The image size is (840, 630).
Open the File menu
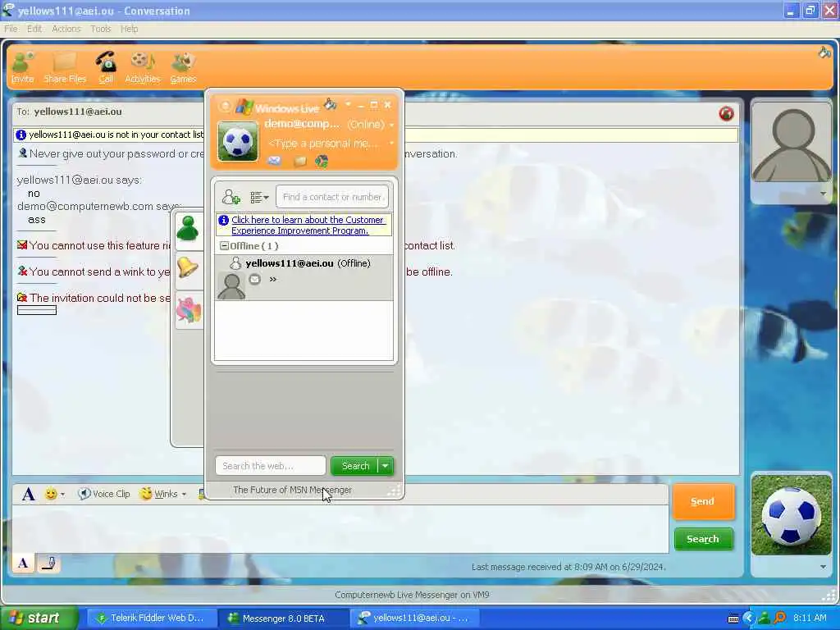[11, 29]
